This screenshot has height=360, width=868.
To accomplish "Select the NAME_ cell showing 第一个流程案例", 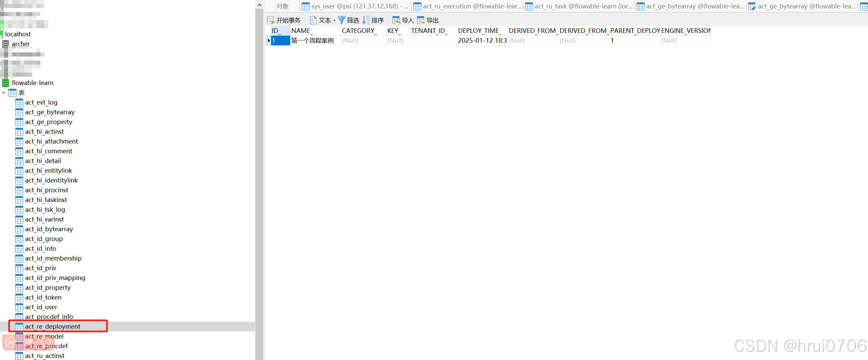I will point(312,40).
